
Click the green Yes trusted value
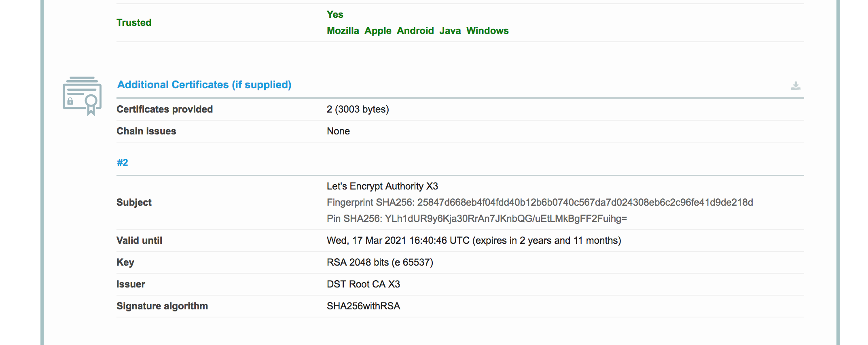335,15
